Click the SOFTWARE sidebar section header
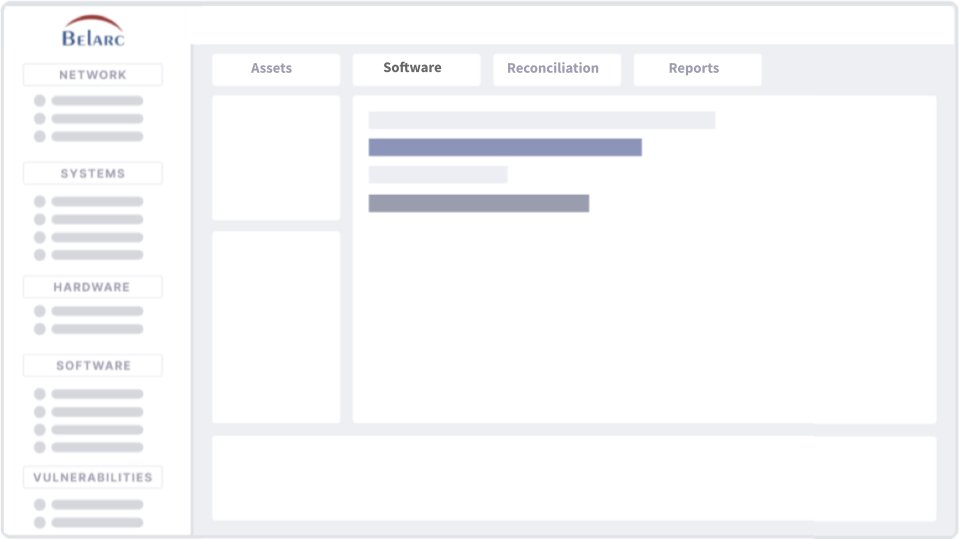The height and width of the screenshot is (540, 960). (93, 366)
